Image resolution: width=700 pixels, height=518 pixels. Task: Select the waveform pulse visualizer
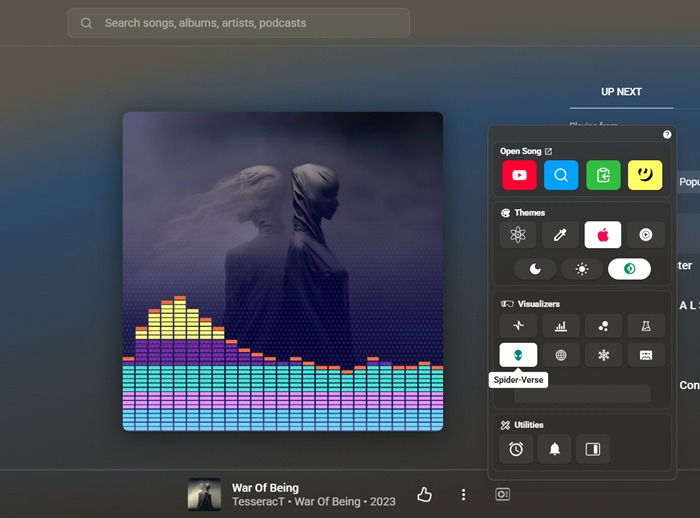pos(518,326)
